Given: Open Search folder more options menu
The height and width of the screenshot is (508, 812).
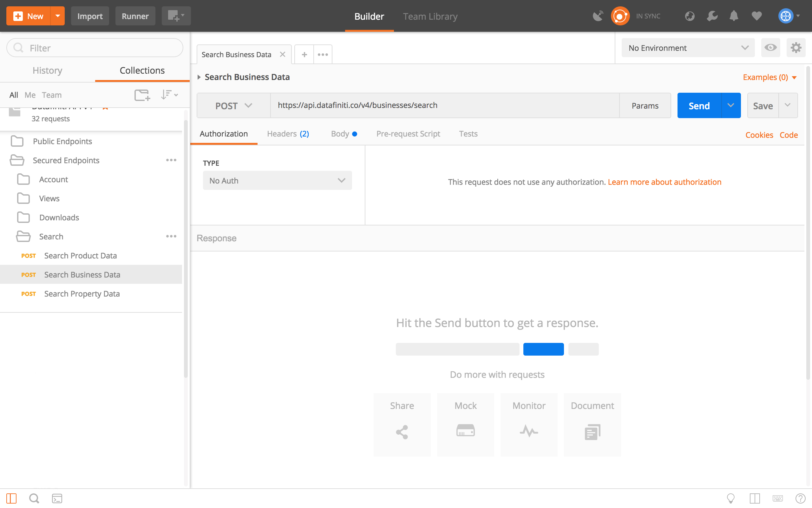Looking at the screenshot, I should (x=171, y=237).
